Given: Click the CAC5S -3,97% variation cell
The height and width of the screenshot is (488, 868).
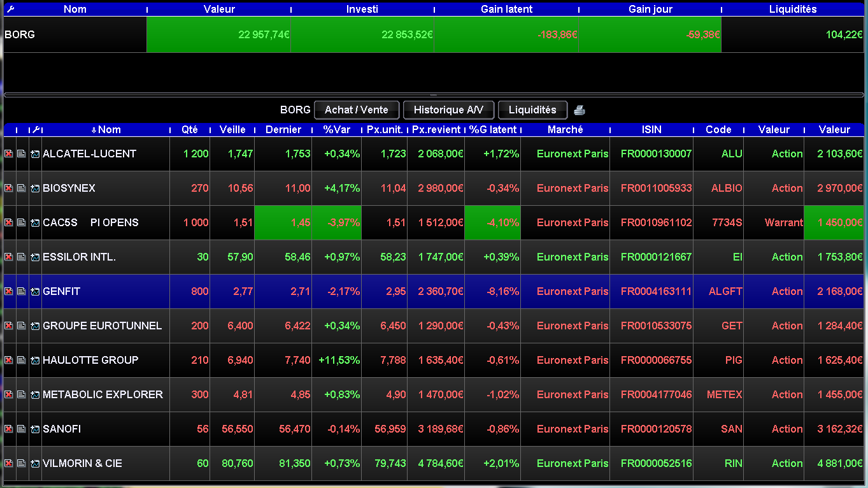Looking at the screenshot, I should click(337, 222).
